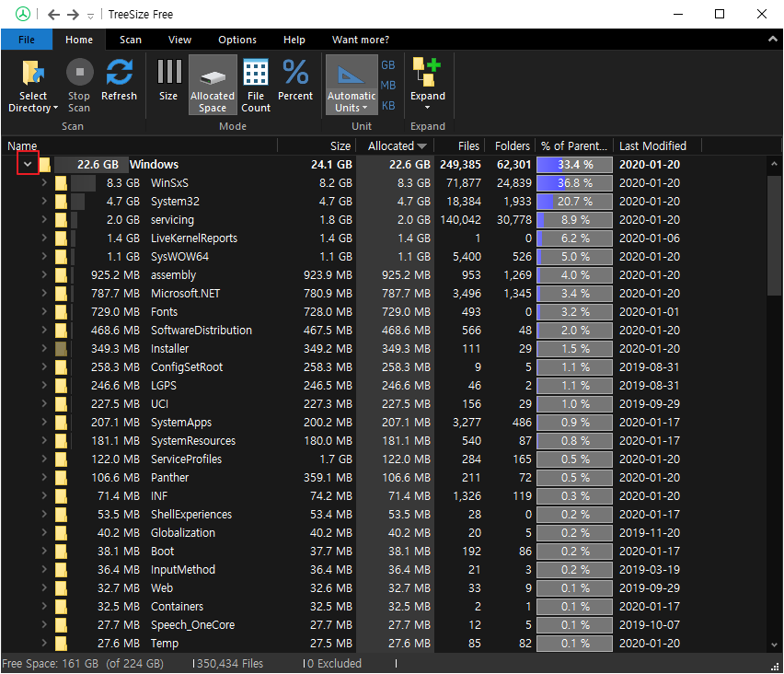784x674 pixels.
Task: Click Globalization folder icon
Action: coord(61,532)
